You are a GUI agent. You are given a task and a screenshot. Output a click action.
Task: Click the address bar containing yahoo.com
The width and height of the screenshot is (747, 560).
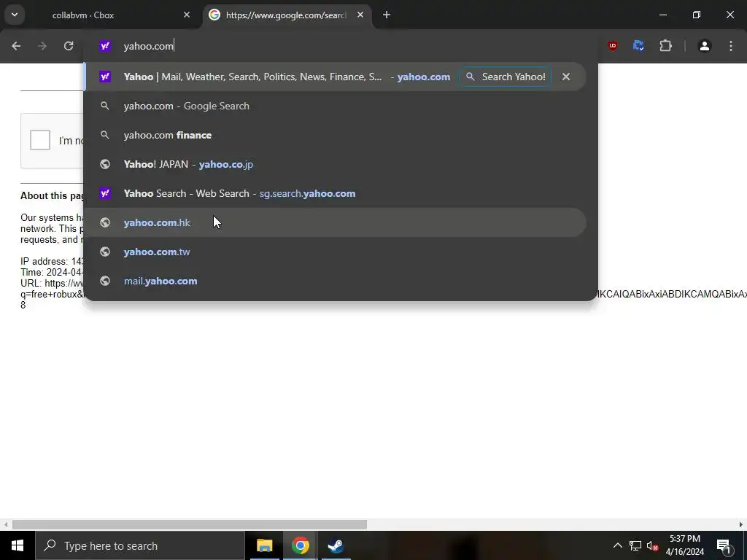pos(341,46)
